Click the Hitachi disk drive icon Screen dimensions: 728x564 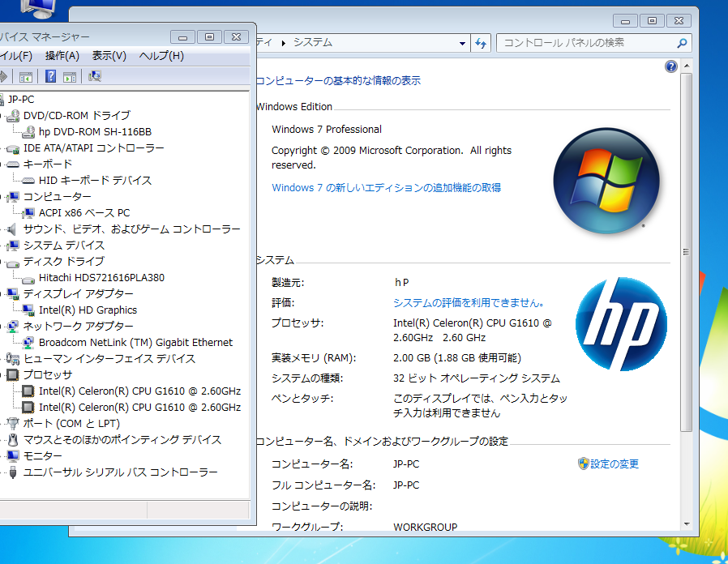pyautogui.click(x=28, y=280)
